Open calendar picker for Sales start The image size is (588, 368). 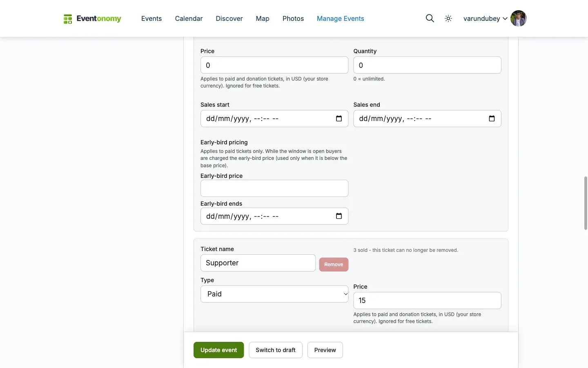point(339,119)
